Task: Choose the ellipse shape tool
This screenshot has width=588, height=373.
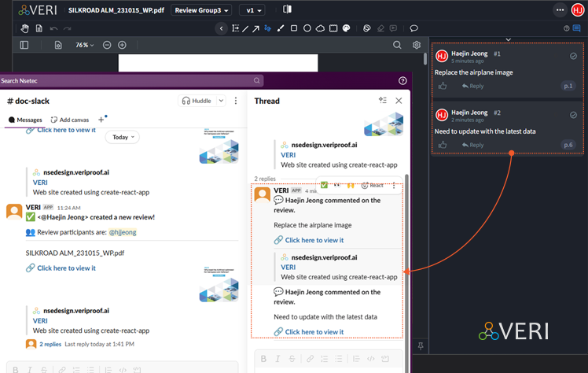Action: [307, 28]
